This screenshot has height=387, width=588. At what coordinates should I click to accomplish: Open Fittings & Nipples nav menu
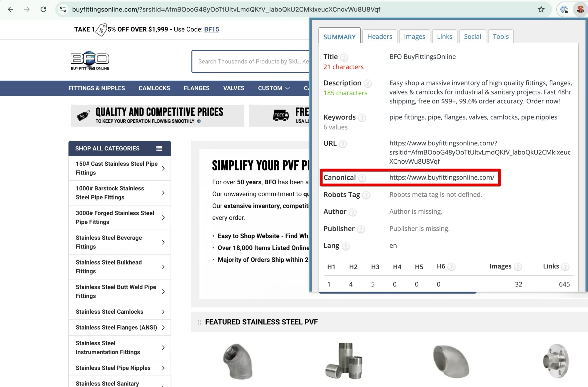(97, 88)
